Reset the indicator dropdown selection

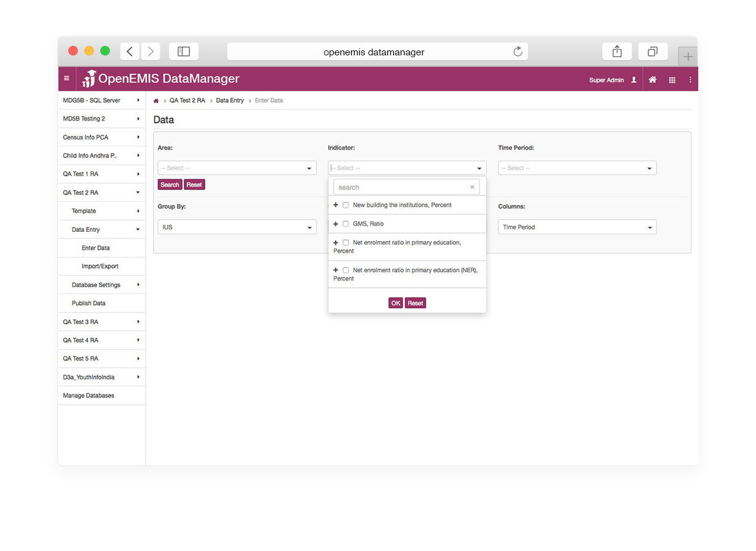[x=415, y=303]
